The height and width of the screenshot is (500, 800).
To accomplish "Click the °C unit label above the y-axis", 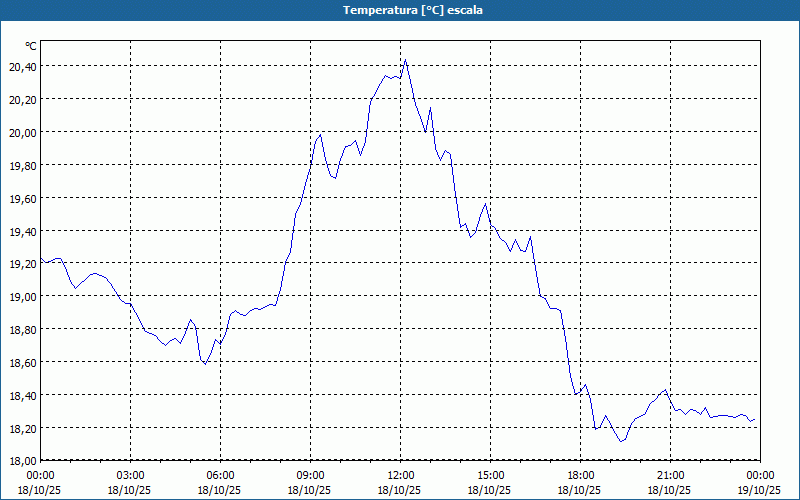I will (x=30, y=46).
